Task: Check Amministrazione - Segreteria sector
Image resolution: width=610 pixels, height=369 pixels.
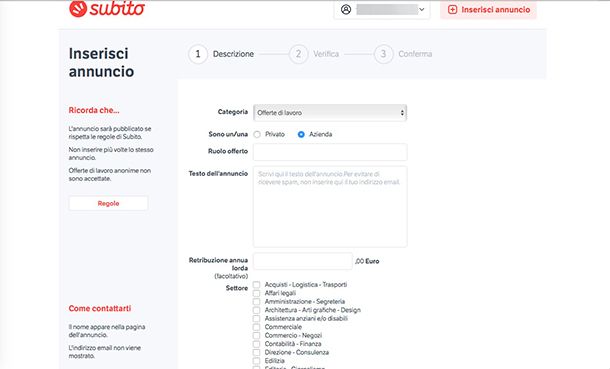Action: tap(256, 302)
